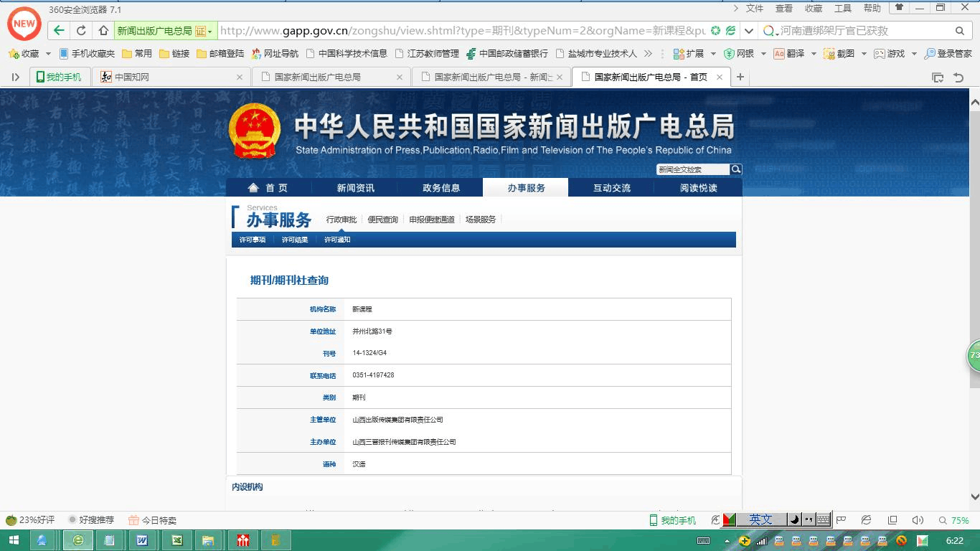Open a new tab with plus button

pos(740,77)
